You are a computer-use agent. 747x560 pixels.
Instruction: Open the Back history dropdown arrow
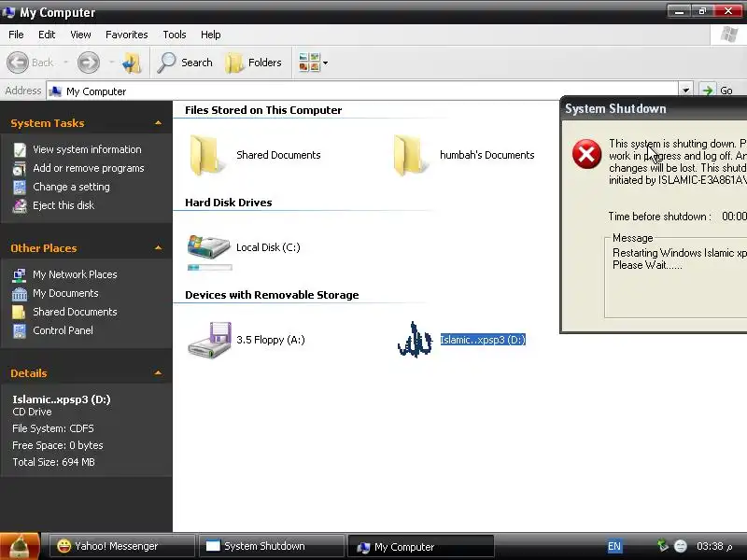click(x=65, y=63)
